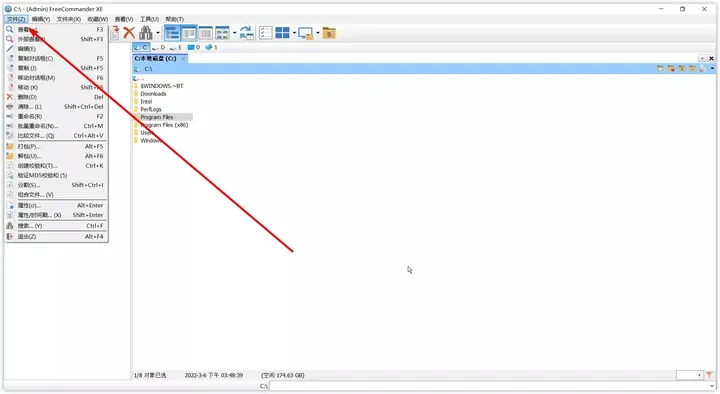Image resolution: width=720 pixels, height=394 pixels.
Task: Select the detailed list view toolbar icon
Action: [x=172, y=33]
